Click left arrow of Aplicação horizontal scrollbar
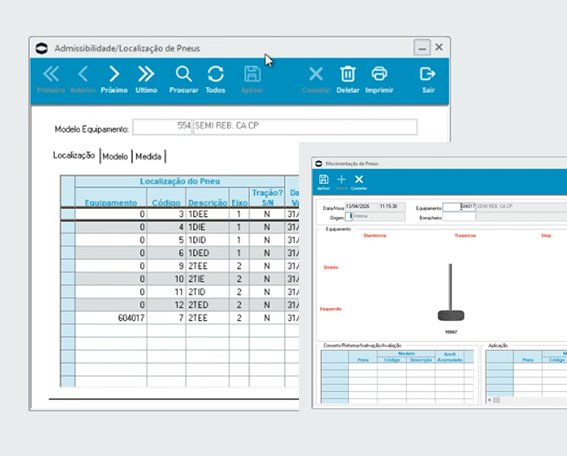The width and height of the screenshot is (567, 456). 490,400
